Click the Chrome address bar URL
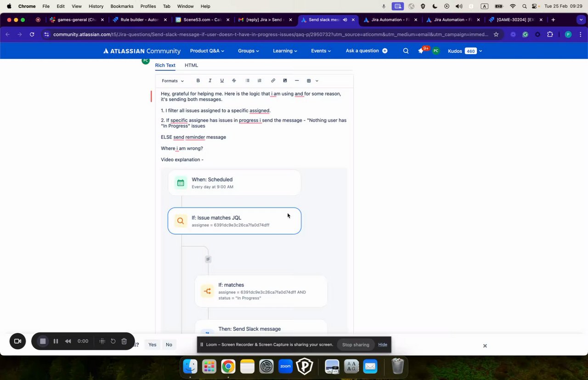 coord(271,34)
